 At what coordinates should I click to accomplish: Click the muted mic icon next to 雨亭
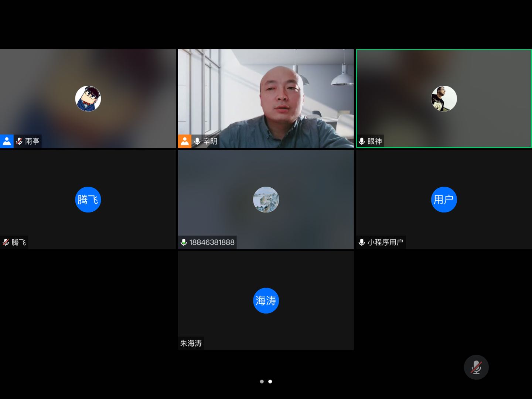[19, 141]
